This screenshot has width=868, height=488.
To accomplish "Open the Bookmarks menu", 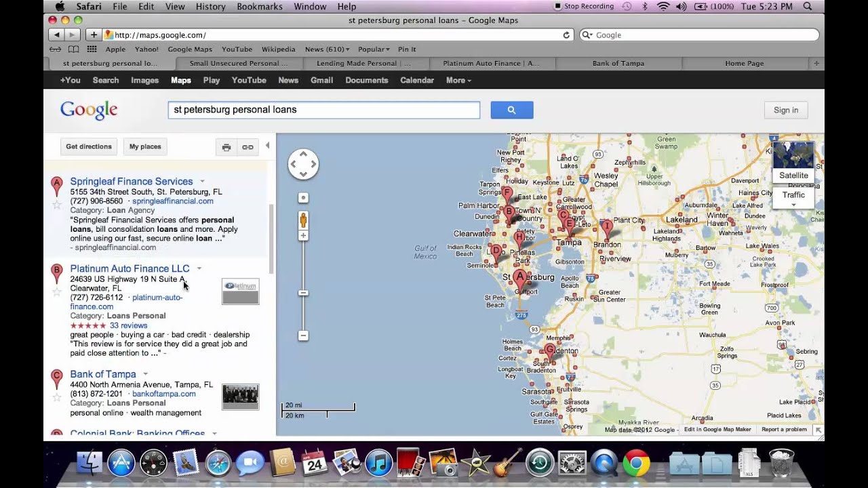I will tap(260, 6).
